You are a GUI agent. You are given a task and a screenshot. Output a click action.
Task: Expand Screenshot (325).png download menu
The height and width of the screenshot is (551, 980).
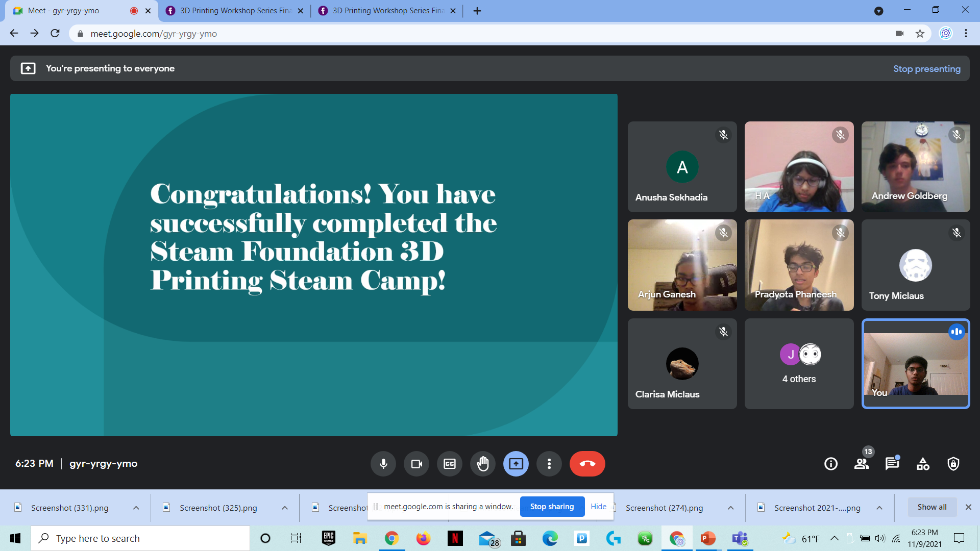285,508
